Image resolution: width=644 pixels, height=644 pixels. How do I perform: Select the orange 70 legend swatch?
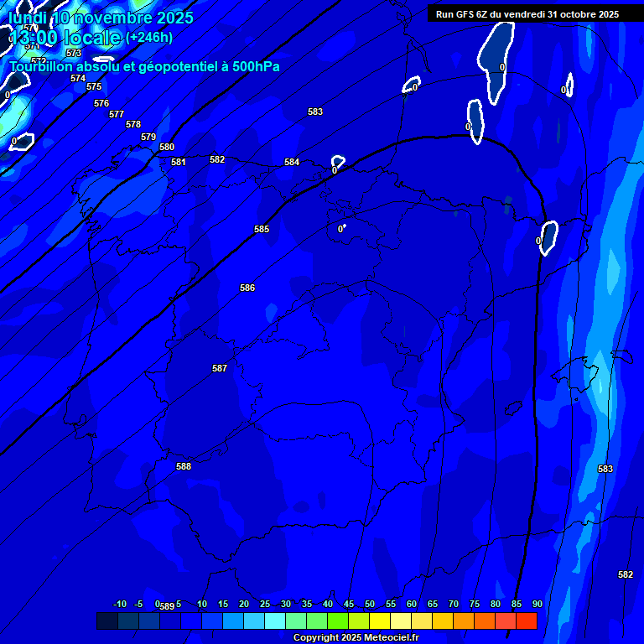pos(463,621)
